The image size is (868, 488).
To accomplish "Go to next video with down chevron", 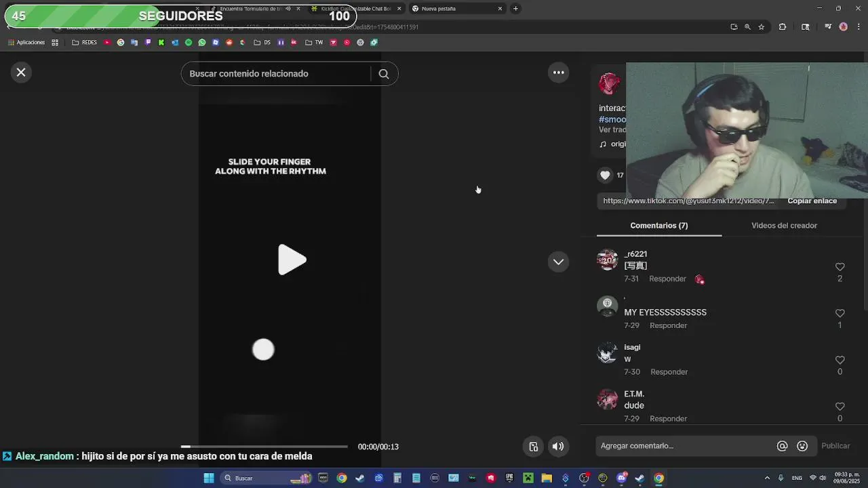I will click(x=559, y=262).
